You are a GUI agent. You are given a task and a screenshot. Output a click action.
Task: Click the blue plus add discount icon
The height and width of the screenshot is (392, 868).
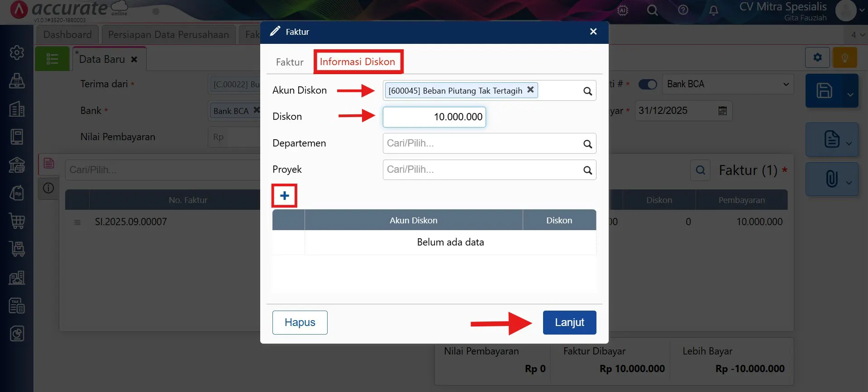tap(284, 196)
